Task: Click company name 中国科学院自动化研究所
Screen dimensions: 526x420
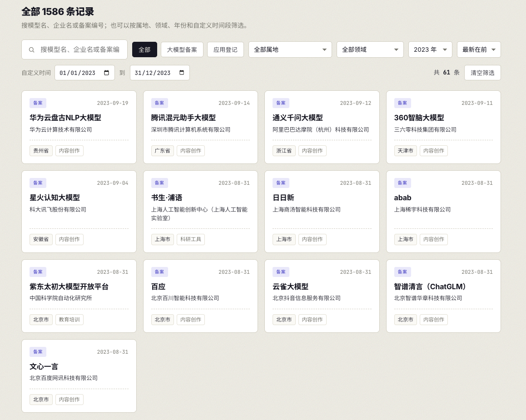Action: 61,298
